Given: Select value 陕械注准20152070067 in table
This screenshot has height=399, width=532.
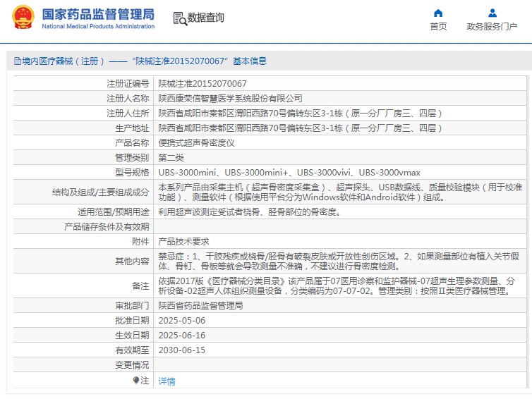Looking at the screenshot, I should point(202,83).
